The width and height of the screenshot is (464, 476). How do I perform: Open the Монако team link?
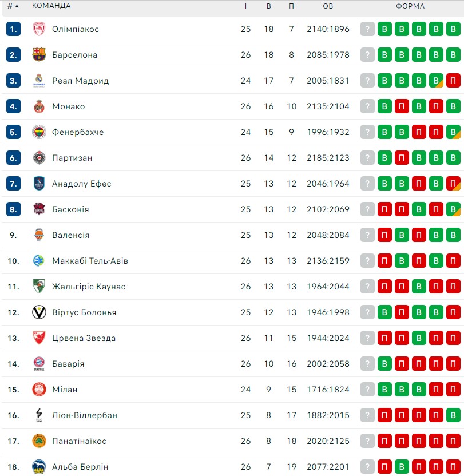click(x=68, y=106)
